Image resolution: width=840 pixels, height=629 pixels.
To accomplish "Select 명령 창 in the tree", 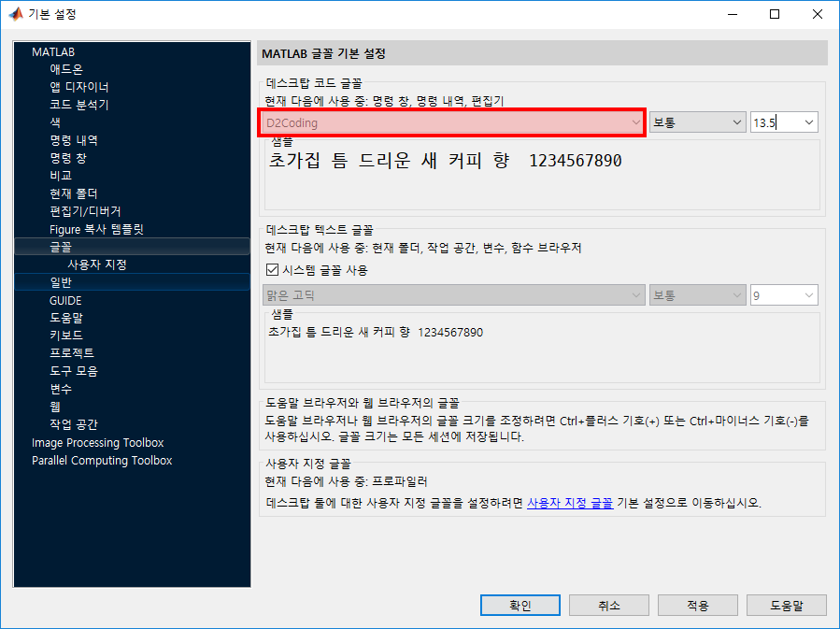I will pyautogui.click(x=68, y=158).
